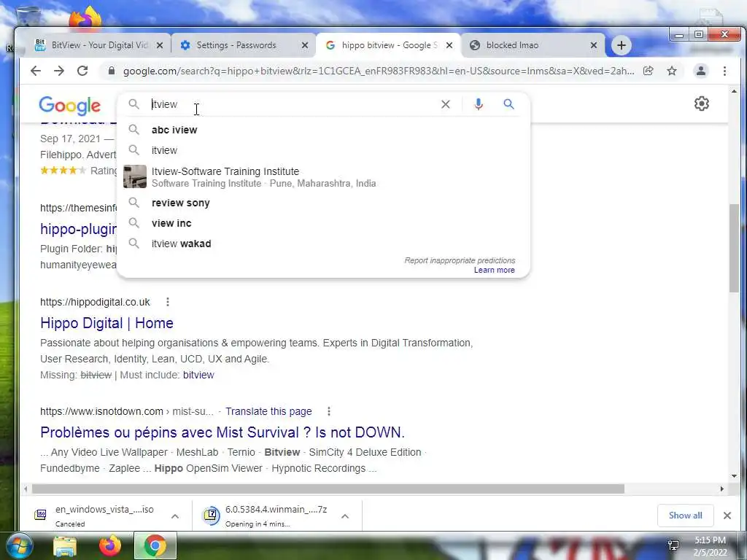The image size is (747, 560).
Task: Start voice search with microphone icon
Action: 479,104
